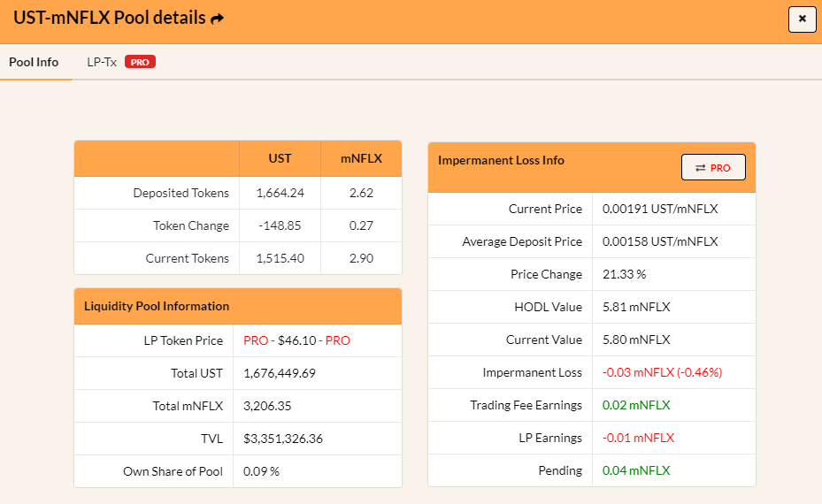Viewport: 822px width, 504px height.
Task: Click the 2.62 deposited mNFLX value
Action: tap(361, 193)
